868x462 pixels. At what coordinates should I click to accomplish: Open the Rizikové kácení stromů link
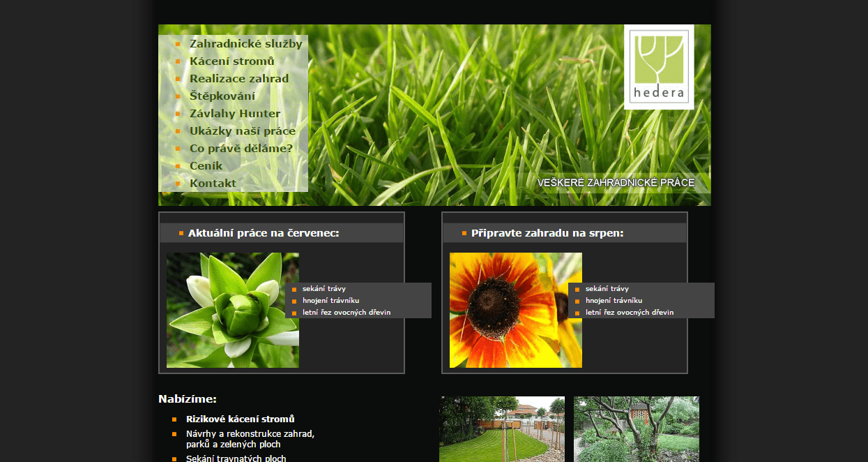coord(241,419)
